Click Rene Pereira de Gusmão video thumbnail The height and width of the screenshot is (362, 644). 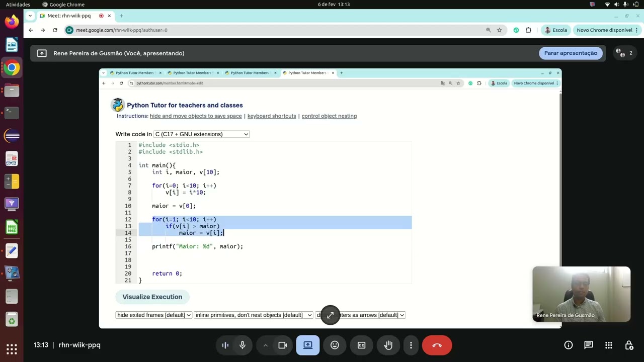pos(581,294)
